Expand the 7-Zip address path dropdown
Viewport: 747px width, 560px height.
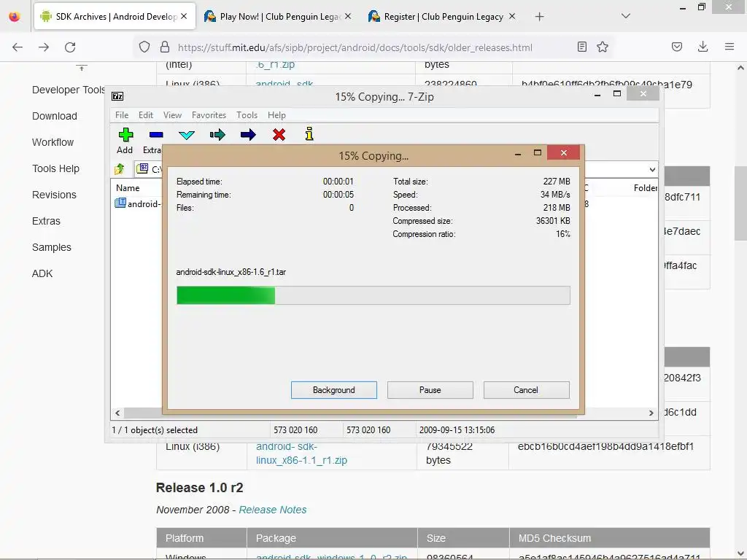point(652,169)
